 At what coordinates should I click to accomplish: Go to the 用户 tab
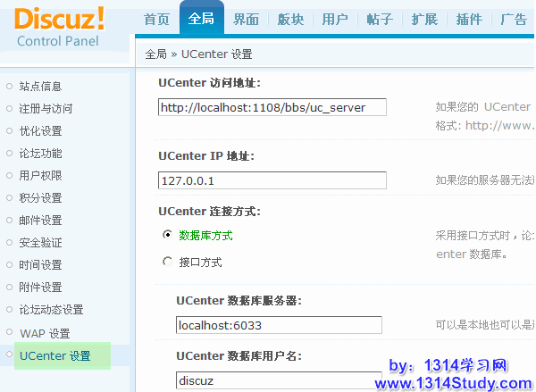point(335,20)
